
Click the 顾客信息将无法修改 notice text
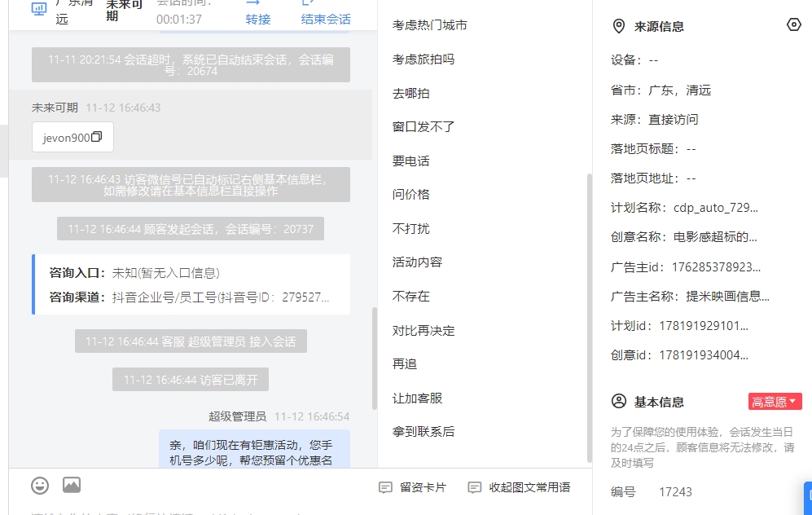702,447
